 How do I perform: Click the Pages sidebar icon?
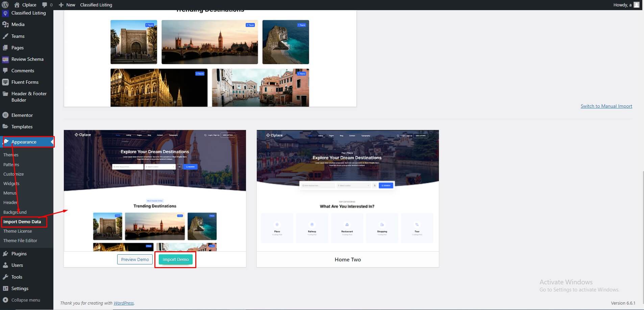(x=5, y=48)
